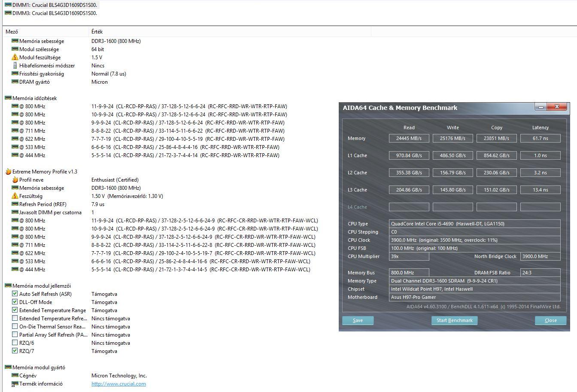Click the CPU Type field i5-4690
The image size is (577, 392).
(x=475, y=224)
